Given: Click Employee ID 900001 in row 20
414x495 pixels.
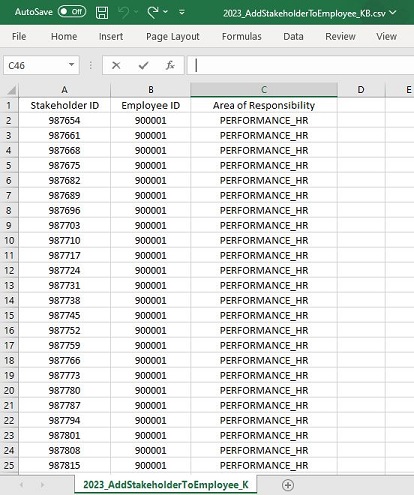Looking at the screenshot, I should (x=151, y=390).
